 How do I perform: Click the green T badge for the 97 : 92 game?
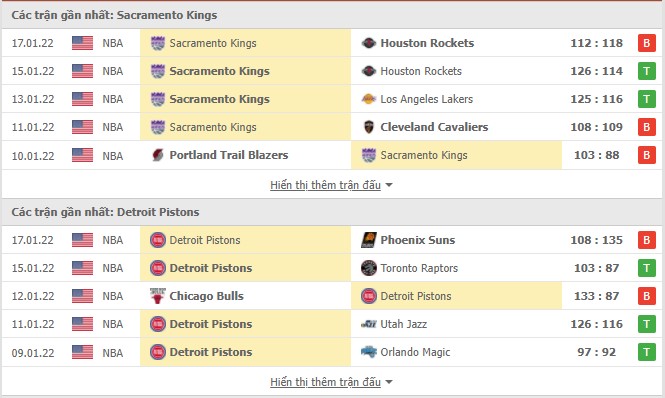[x=647, y=352]
